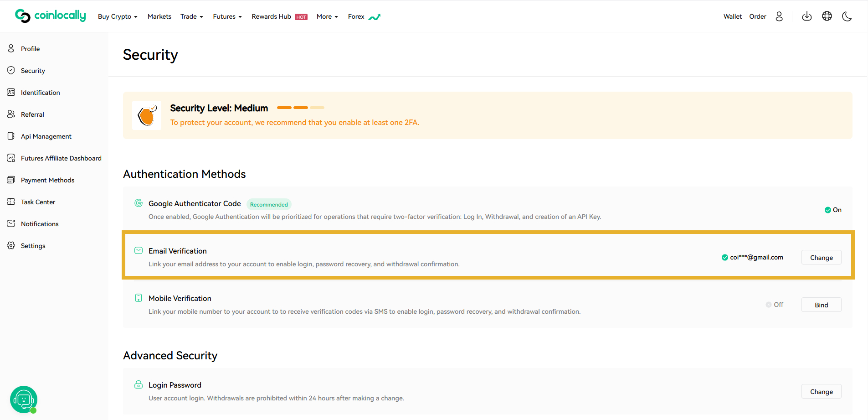Image resolution: width=868 pixels, height=420 pixels.
Task: Click the Google Authenticator G icon
Action: 139,203
